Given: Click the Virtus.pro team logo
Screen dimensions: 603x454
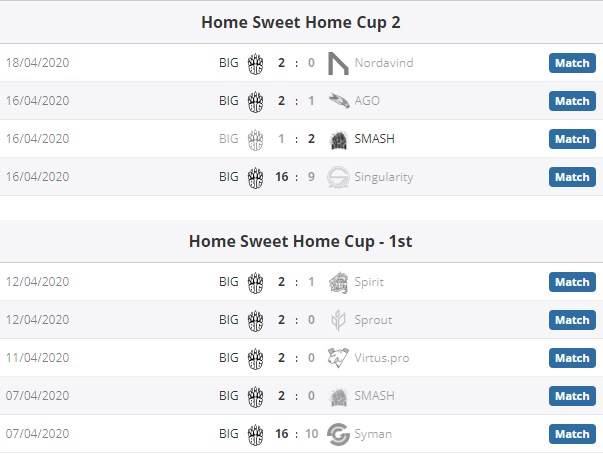Looking at the screenshot, I should click(x=338, y=358).
